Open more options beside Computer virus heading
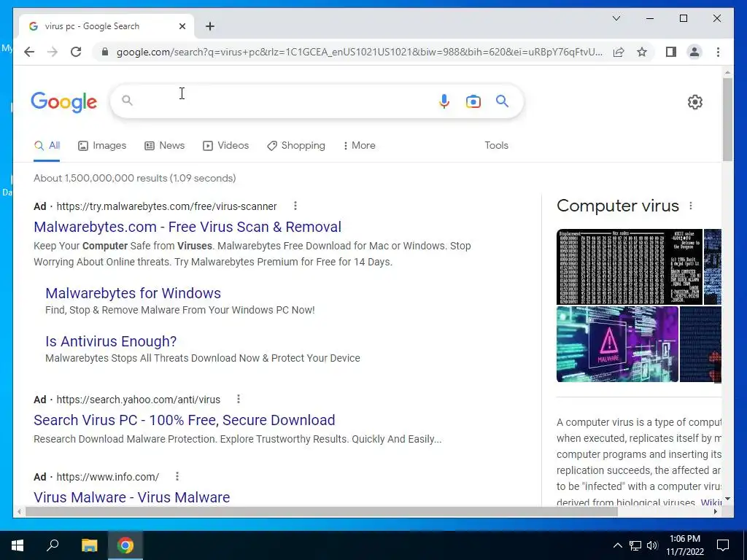The width and height of the screenshot is (747, 560). 691,206
